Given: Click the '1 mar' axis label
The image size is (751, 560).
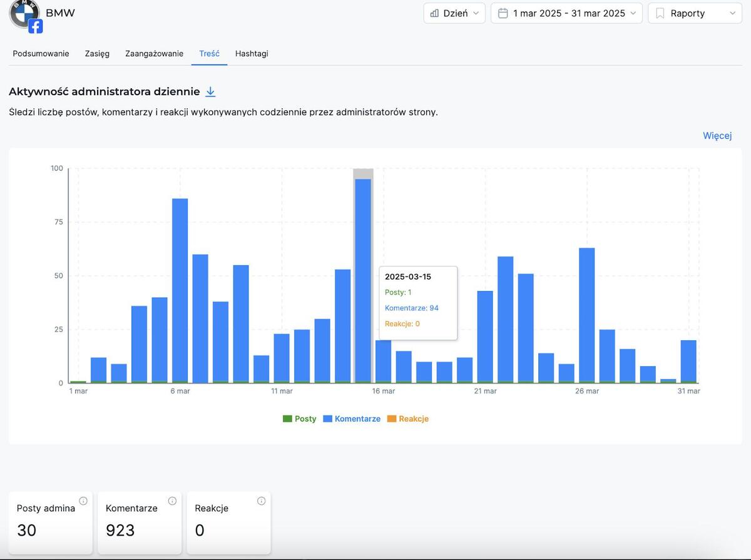Looking at the screenshot, I should click(78, 391).
